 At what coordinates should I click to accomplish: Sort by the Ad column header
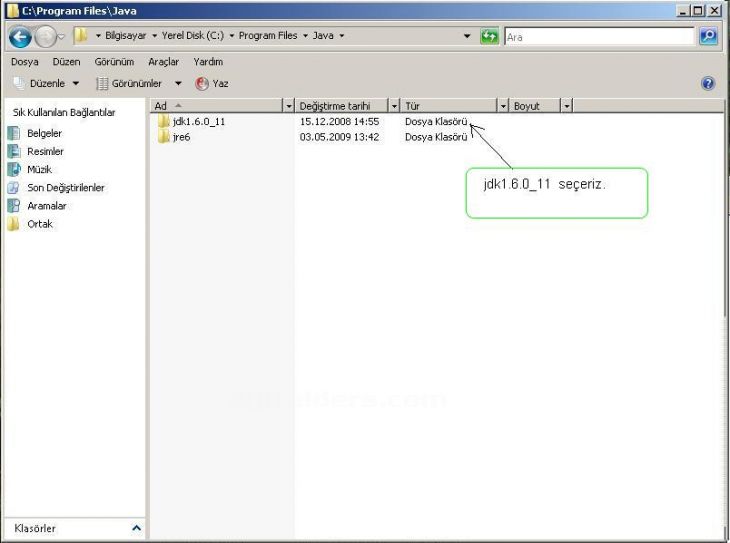point(217,106)
